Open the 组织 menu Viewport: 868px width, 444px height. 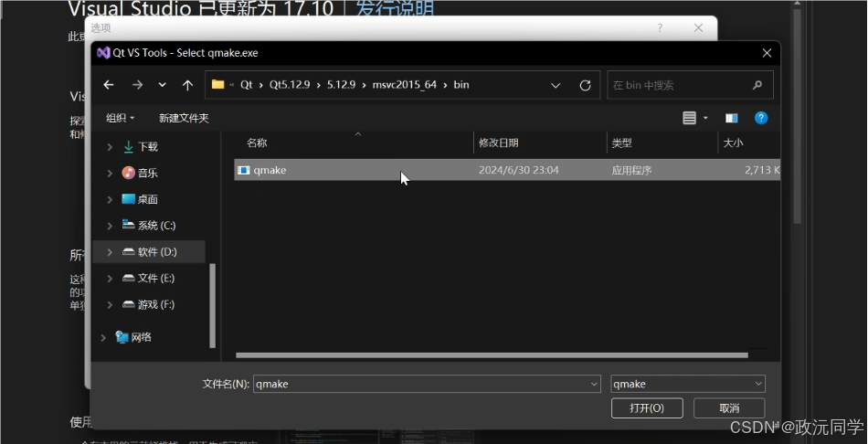coord(120,118)
